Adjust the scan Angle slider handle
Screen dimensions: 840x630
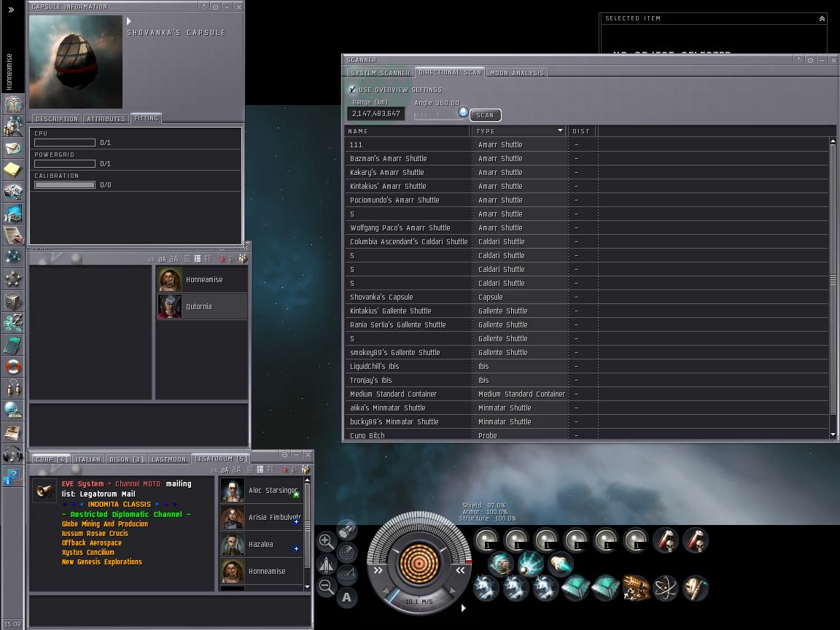(463, 112)
